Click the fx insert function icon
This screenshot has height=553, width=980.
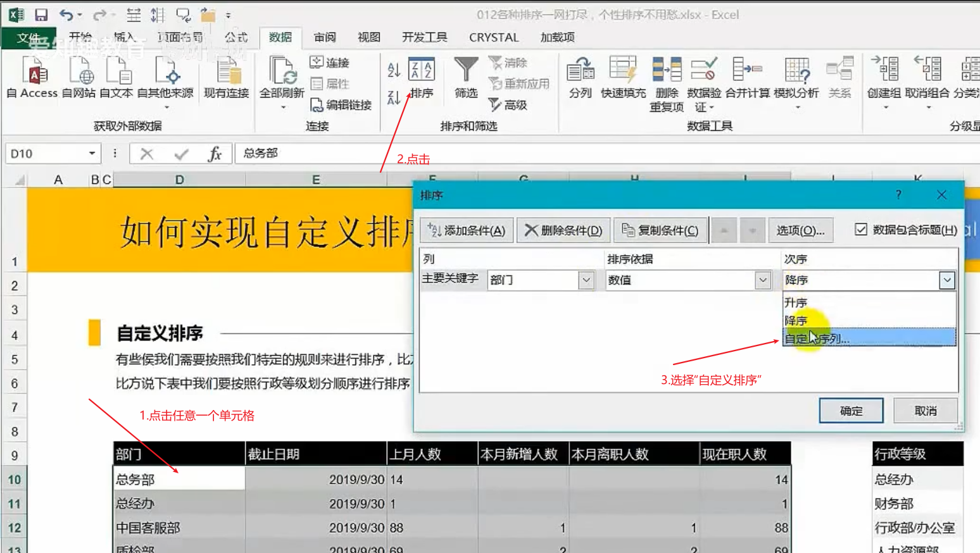pyautogui.click(x=215, y=154)
